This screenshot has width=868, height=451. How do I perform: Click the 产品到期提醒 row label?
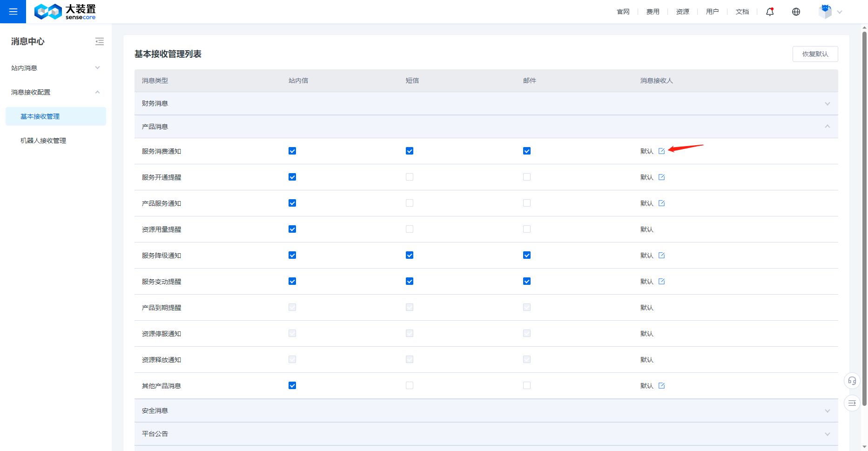161,308
